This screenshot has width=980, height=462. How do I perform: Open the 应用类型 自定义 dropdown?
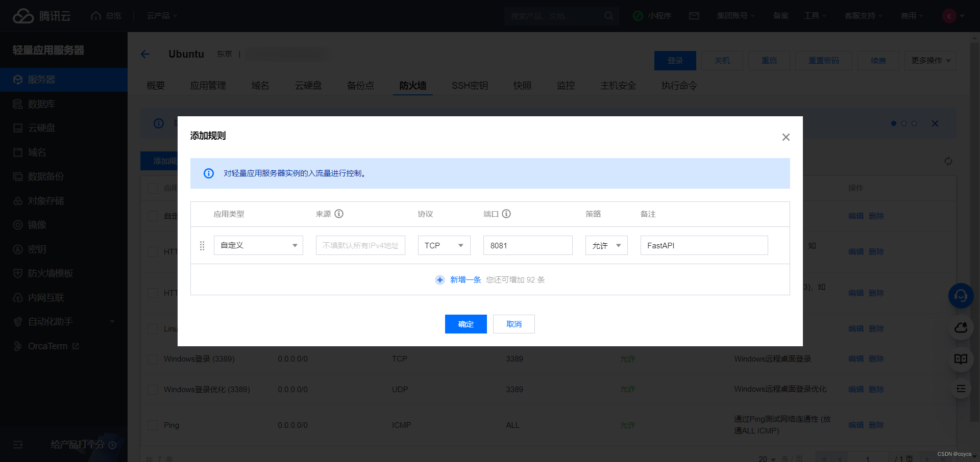tap(258, 245)
